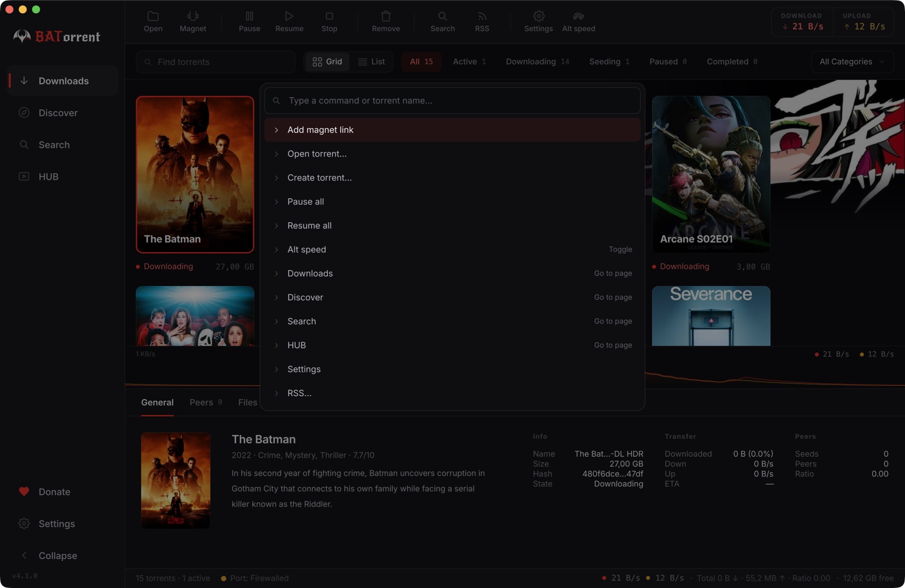Choose Open torrent... command
Screen dimensions: 905x588
(453, 154)
